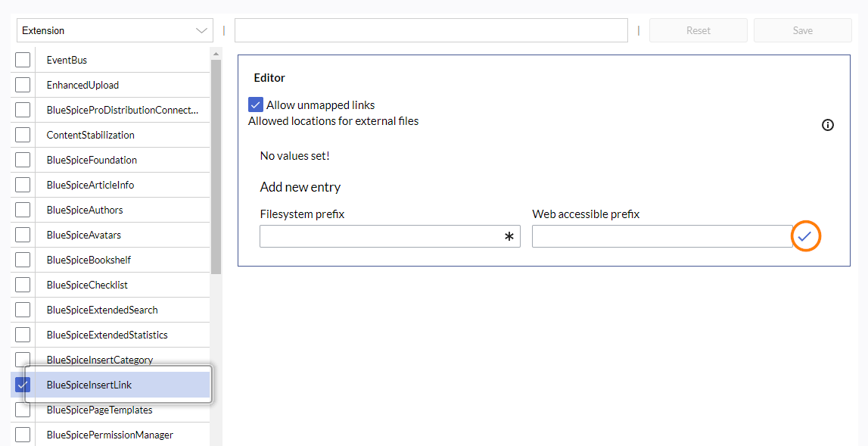Click the search field beside Extension dropdown

[431, 31]
